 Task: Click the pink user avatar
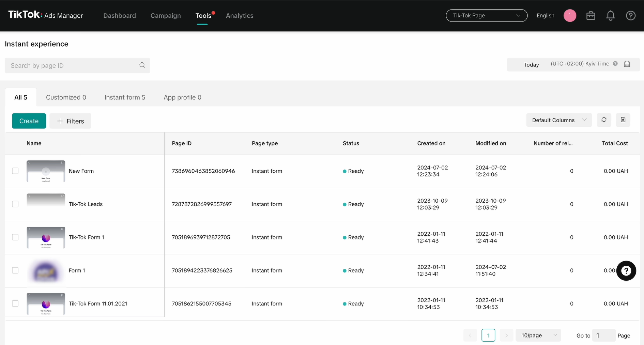[570, 16]
